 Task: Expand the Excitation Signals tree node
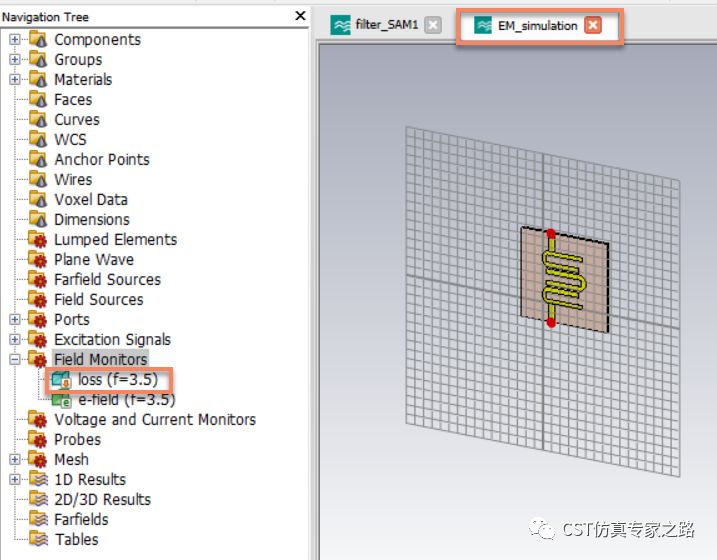pos(15,339)
